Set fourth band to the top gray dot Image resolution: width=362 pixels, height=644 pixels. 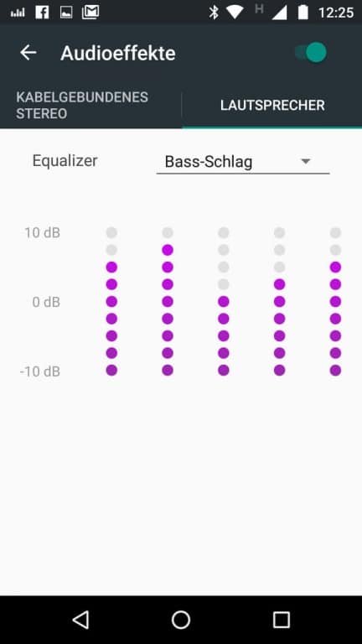[x=280, y=233]
